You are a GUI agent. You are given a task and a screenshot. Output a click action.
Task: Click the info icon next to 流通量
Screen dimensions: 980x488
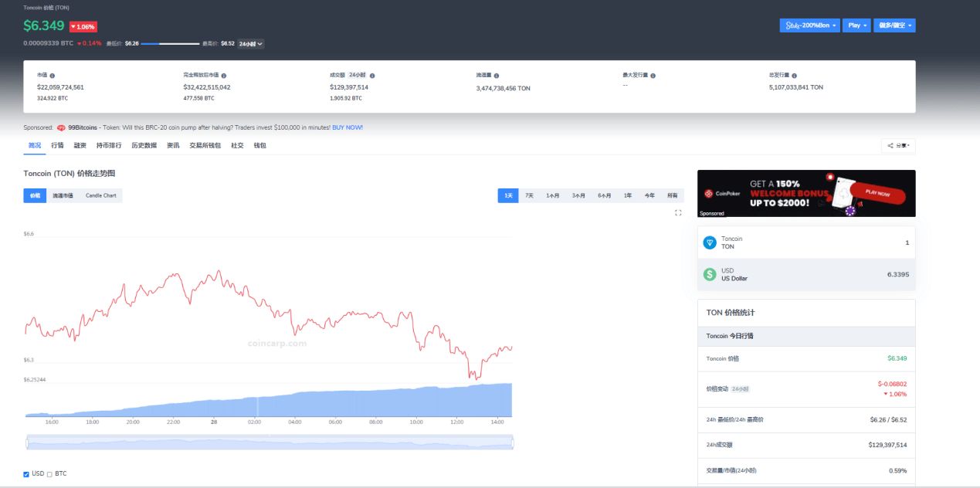(x=496, y=76)
